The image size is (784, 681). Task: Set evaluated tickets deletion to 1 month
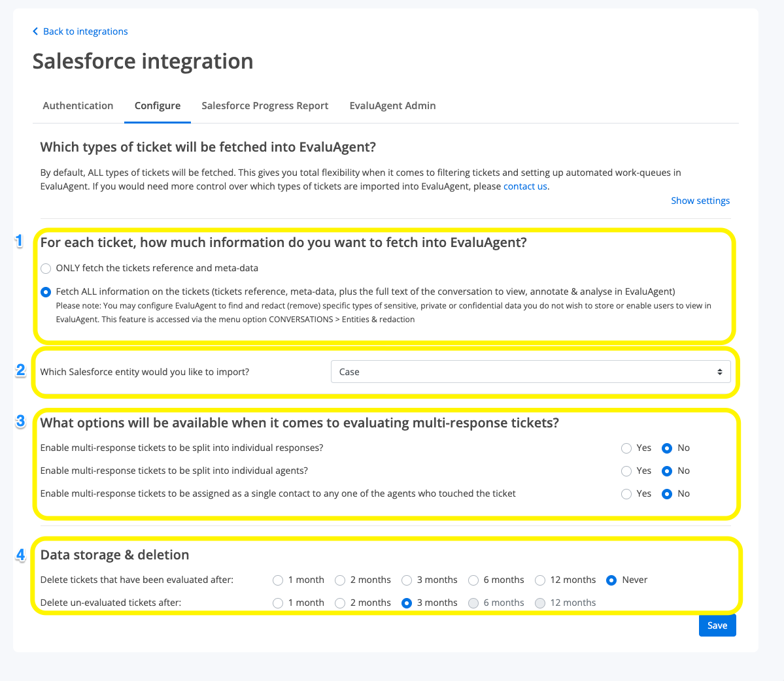click(x=277, y=580)
